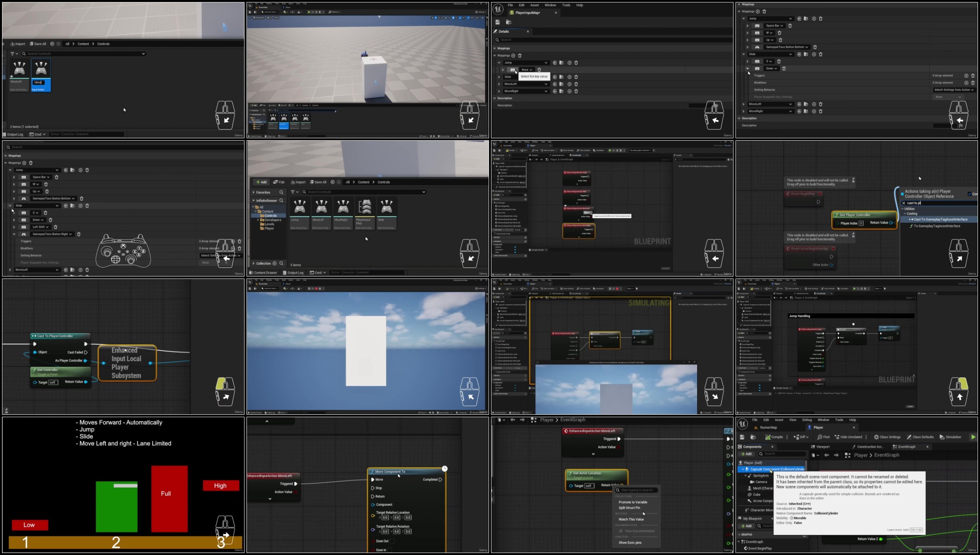Switch to the Viewport tab in the Player blueprint
The height and width of the screenshot is (555, 980).
pyautogui.click(x=820, y=447)
